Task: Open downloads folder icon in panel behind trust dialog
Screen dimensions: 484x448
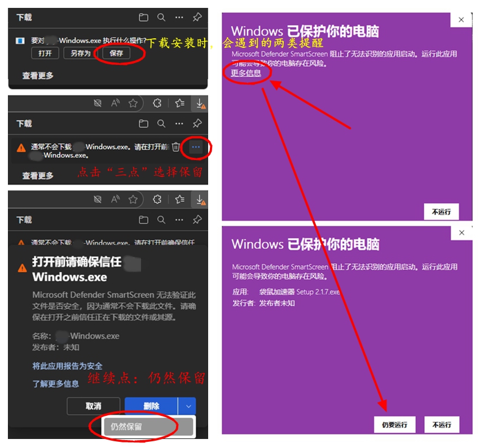Action: pos(143,220)
